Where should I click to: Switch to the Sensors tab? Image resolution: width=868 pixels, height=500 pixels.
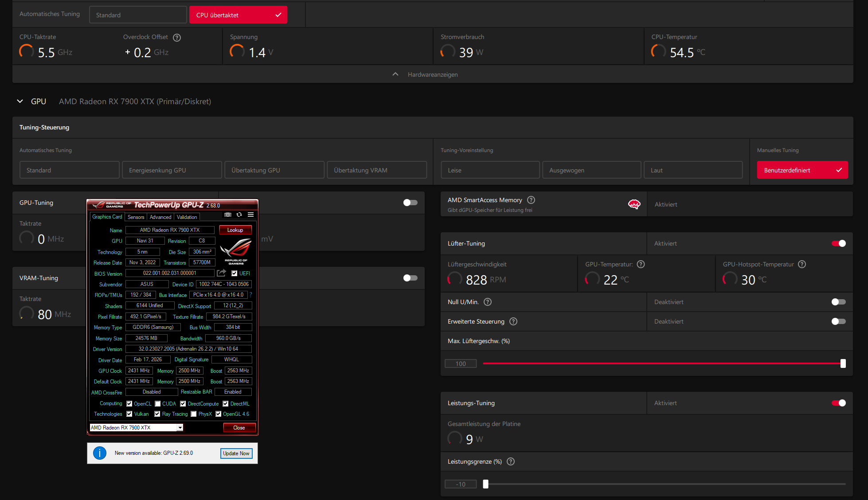point(136,217)
